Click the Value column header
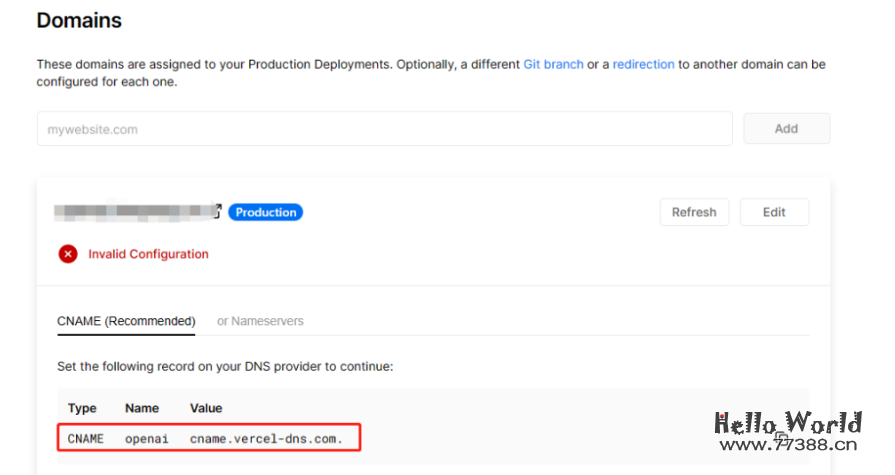Screen dimensions: 895x475 click(206, 408)
